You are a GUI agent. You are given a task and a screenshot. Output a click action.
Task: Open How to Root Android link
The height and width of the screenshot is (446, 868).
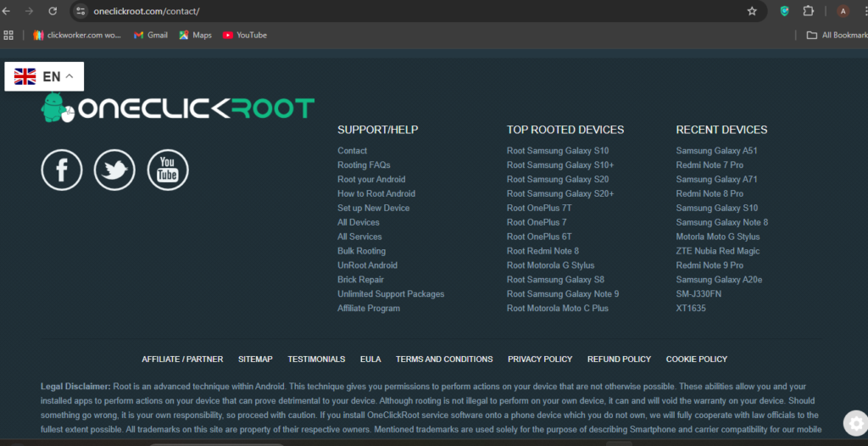tap(376, 194)
